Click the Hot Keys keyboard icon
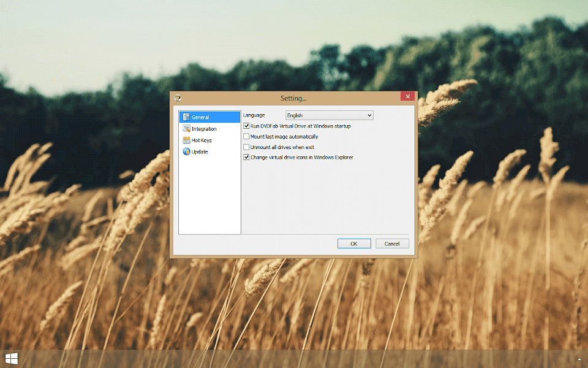Image resolution: width=588 pixels, height=368 pixels. click(x=186, y=140)
